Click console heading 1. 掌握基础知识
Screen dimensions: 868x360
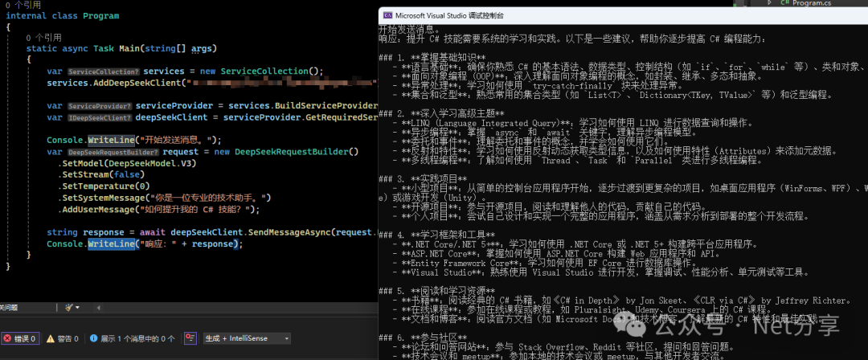pos(432,58)
